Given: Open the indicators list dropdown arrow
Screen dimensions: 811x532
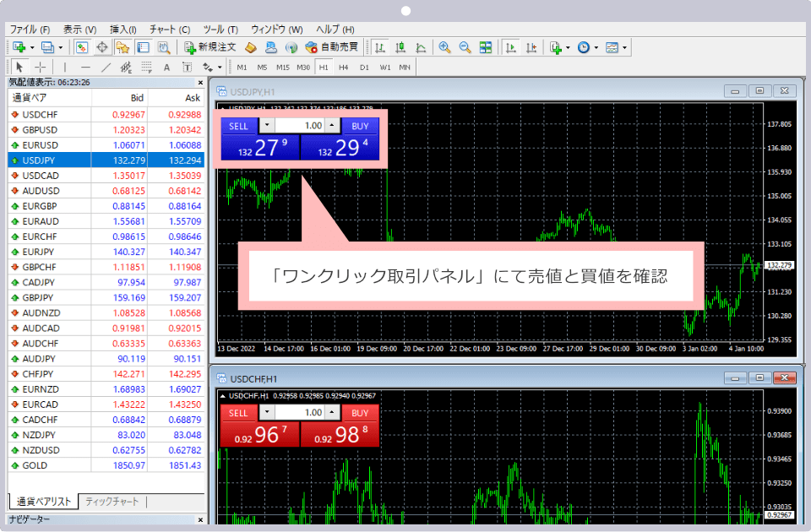Looking at the screenshot, I should coord(568,48).
